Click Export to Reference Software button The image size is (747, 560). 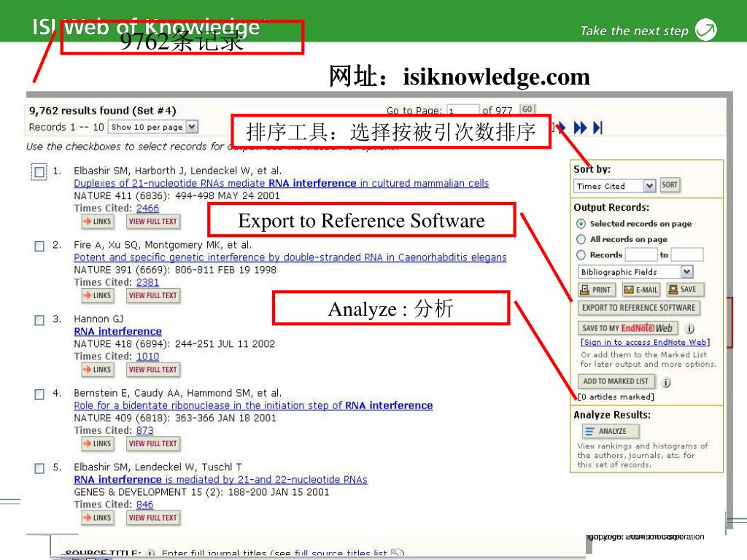tap(638, 308)
